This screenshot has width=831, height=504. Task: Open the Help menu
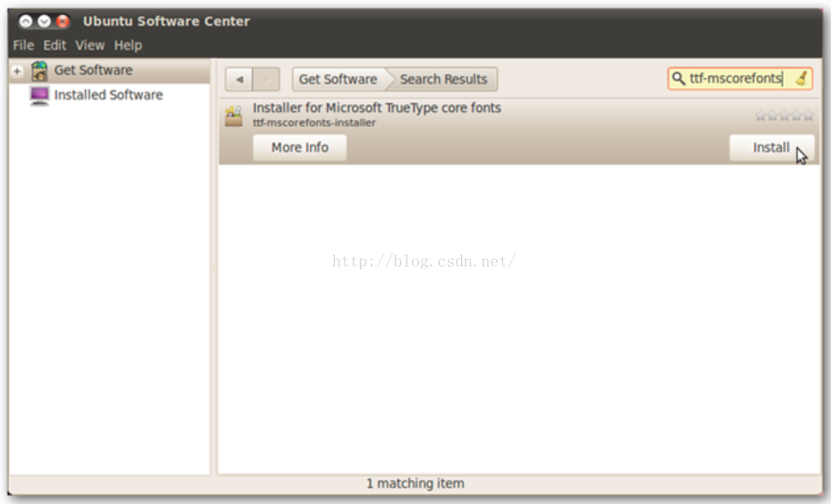pos(128,45)
